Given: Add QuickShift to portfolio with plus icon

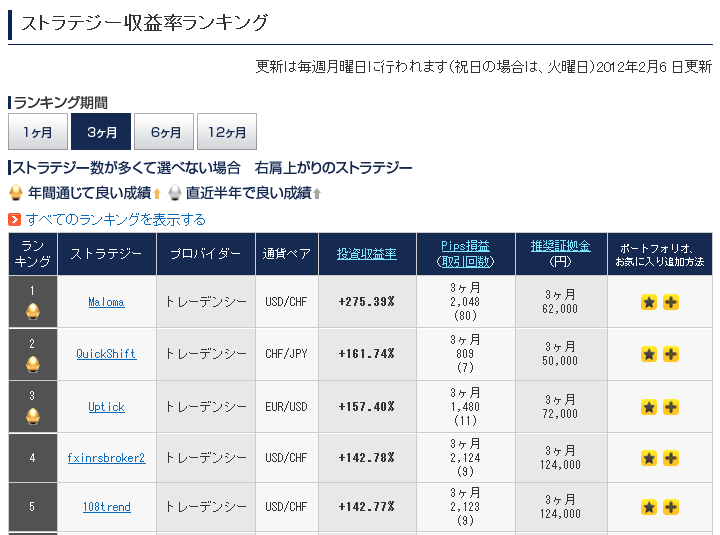Looking at the screenshot, I should click(671, 354).
